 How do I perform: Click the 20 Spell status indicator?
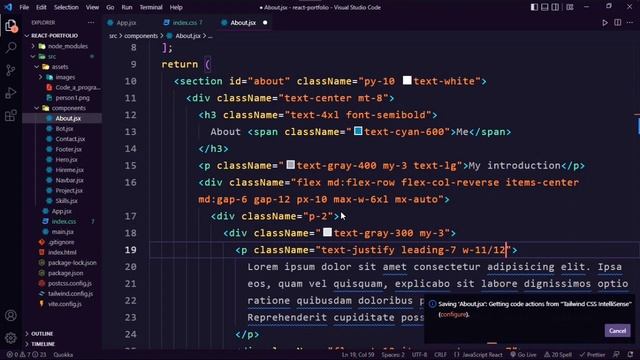click(x=558, y=354)
